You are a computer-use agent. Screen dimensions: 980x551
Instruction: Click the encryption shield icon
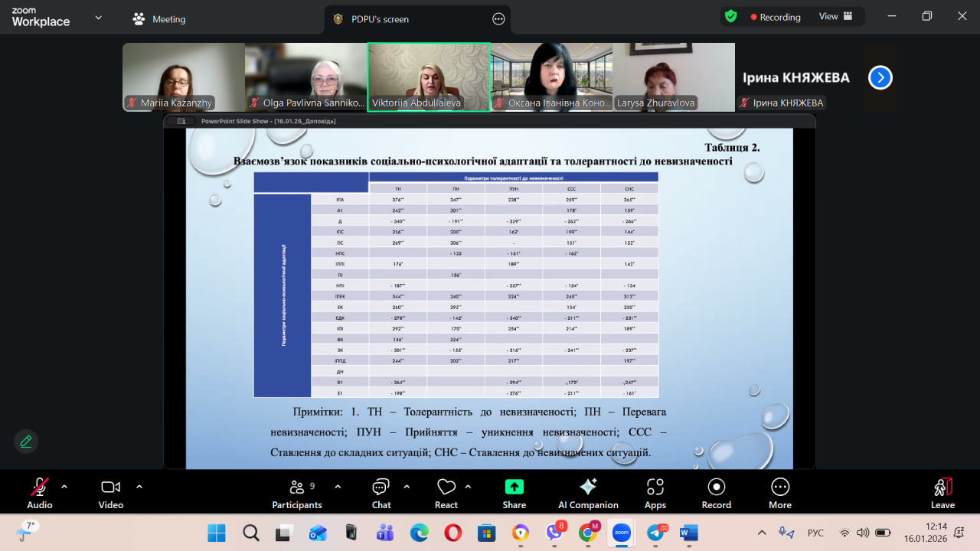[731, 16]
